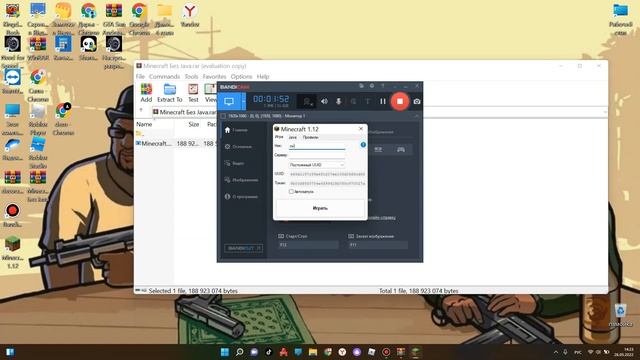The image size is (640, 360).
Task: Open the Yandex browser desktop shortcut
Action: click(190, 16)
